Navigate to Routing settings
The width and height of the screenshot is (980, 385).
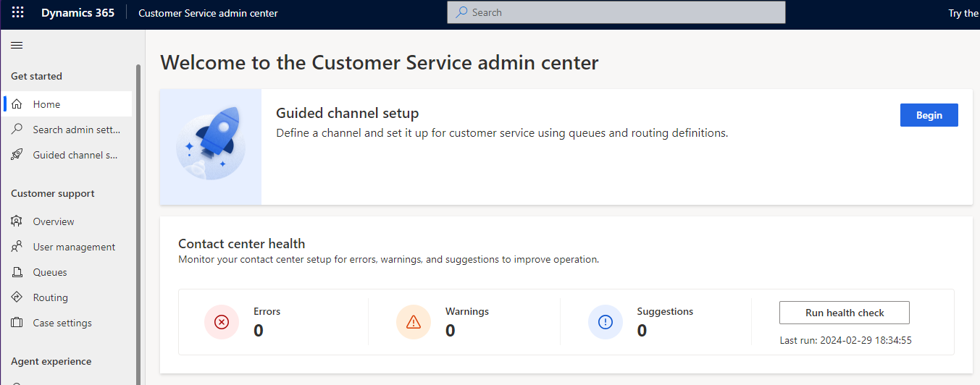click(68, 297)
